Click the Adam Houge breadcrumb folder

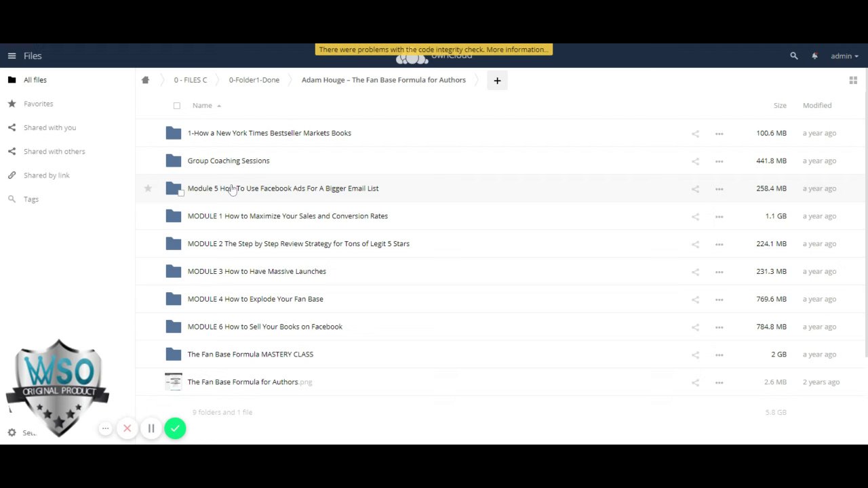pyautogui.click(x=384, y=80)
